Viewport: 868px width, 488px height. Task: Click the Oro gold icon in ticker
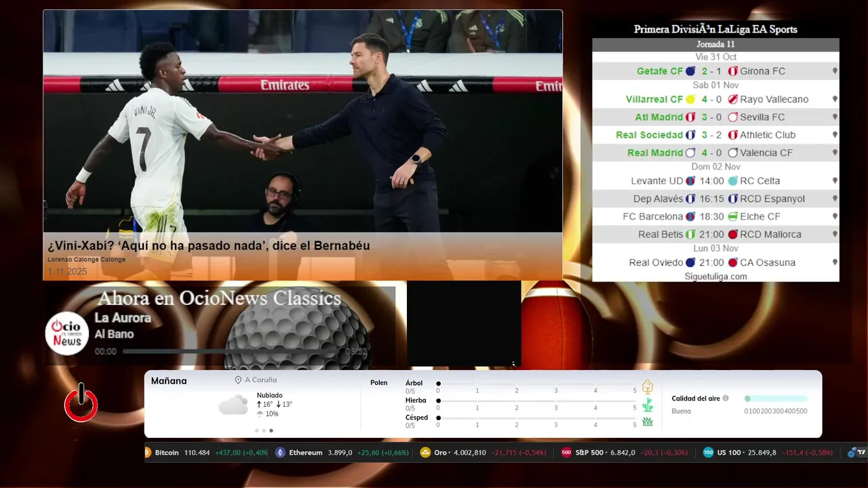(425, 453)
